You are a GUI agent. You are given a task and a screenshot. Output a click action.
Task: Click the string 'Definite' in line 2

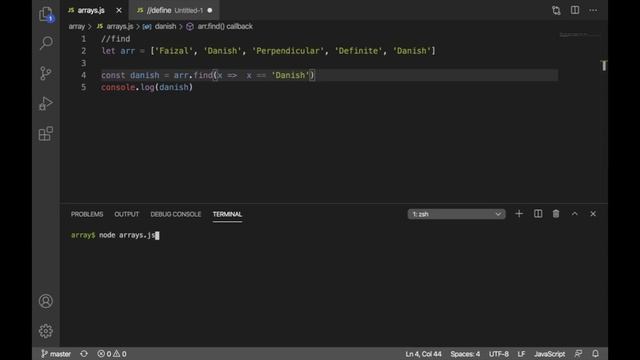358,51
